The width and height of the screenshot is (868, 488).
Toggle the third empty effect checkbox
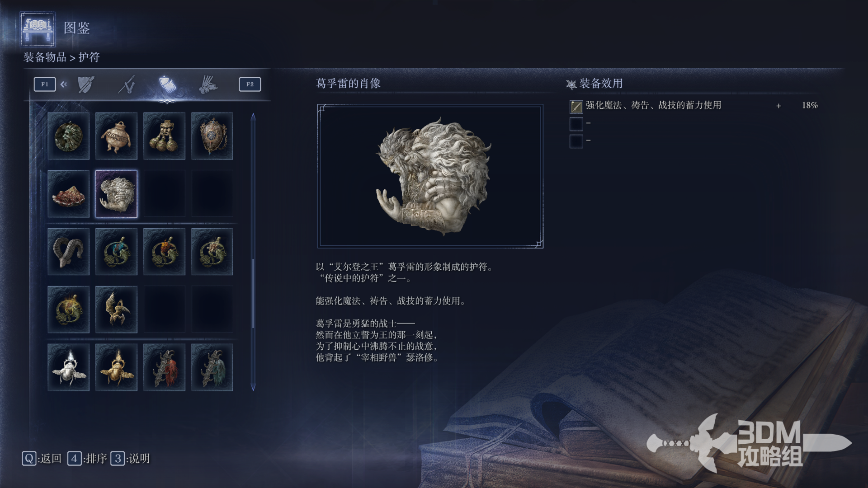576,141
